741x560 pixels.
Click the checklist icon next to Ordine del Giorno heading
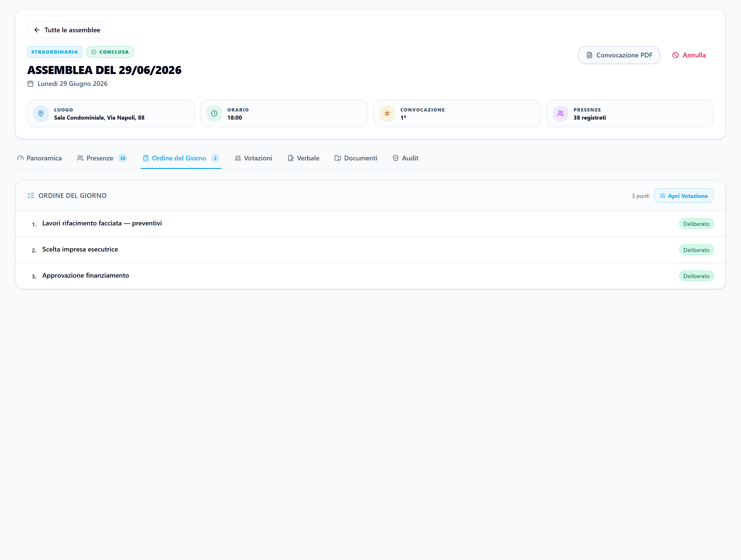31,196
